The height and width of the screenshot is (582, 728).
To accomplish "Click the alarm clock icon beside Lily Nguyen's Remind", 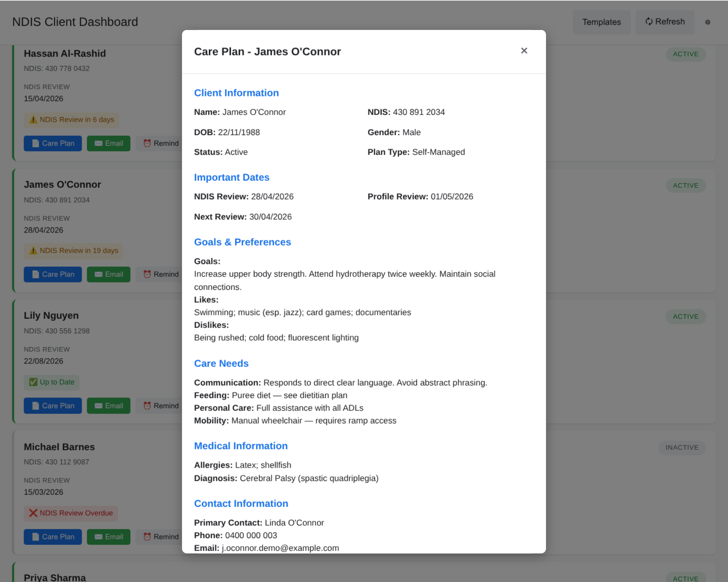I will point(147,406).
